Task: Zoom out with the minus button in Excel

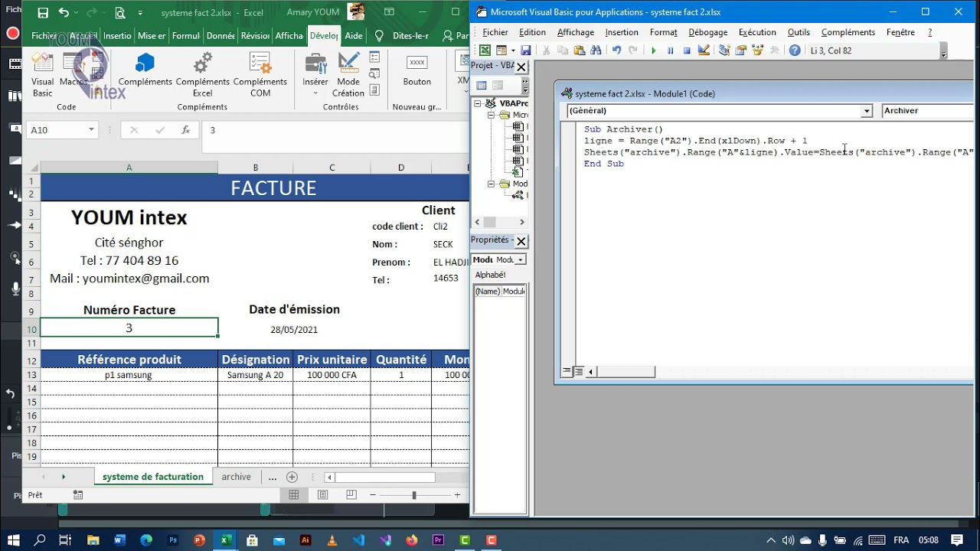Action: click(373, 495)
